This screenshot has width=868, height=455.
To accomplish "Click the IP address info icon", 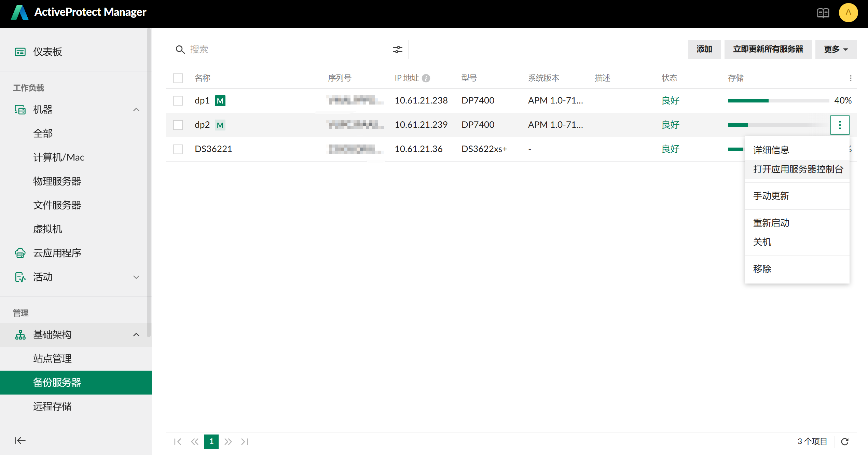I will coord(426,78).
